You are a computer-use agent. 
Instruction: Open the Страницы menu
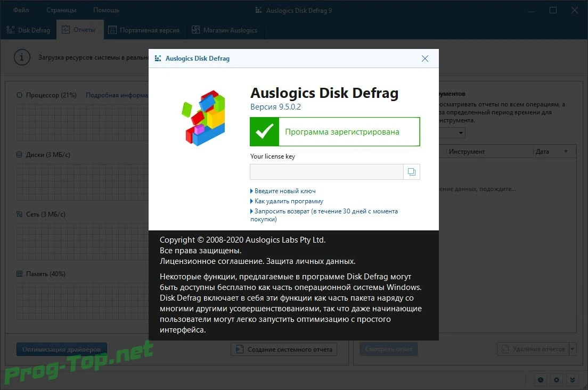pyautogui.click(x=61, y=10)
